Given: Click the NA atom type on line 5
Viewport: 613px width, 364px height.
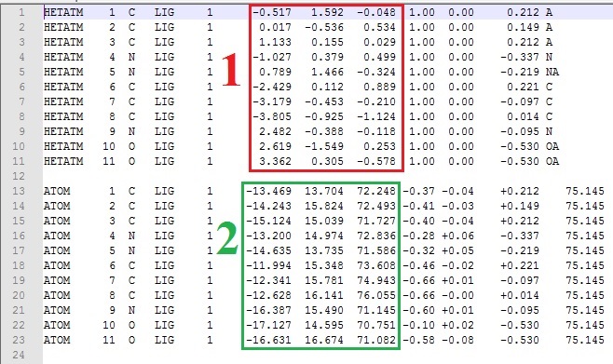Looking at the screenshot, I should (552, 72).
